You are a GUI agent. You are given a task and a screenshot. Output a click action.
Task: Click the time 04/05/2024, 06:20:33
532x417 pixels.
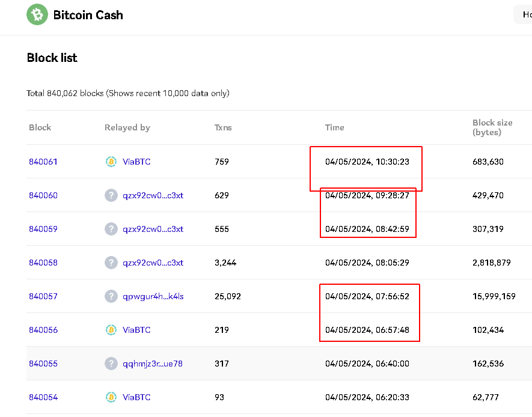tap(367, 397)
